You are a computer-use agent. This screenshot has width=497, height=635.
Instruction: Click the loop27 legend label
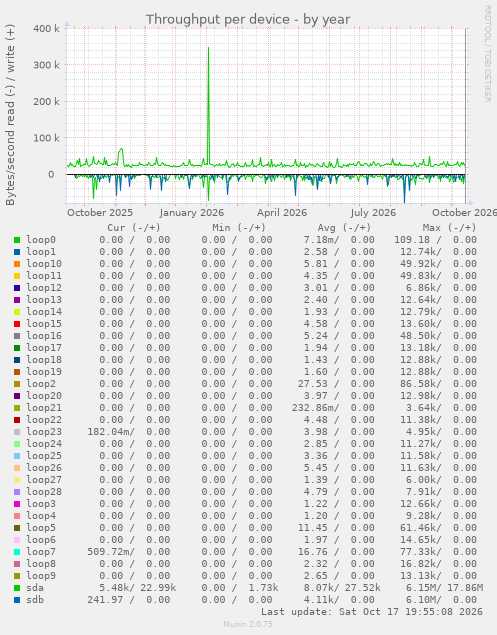coord(44,480)
